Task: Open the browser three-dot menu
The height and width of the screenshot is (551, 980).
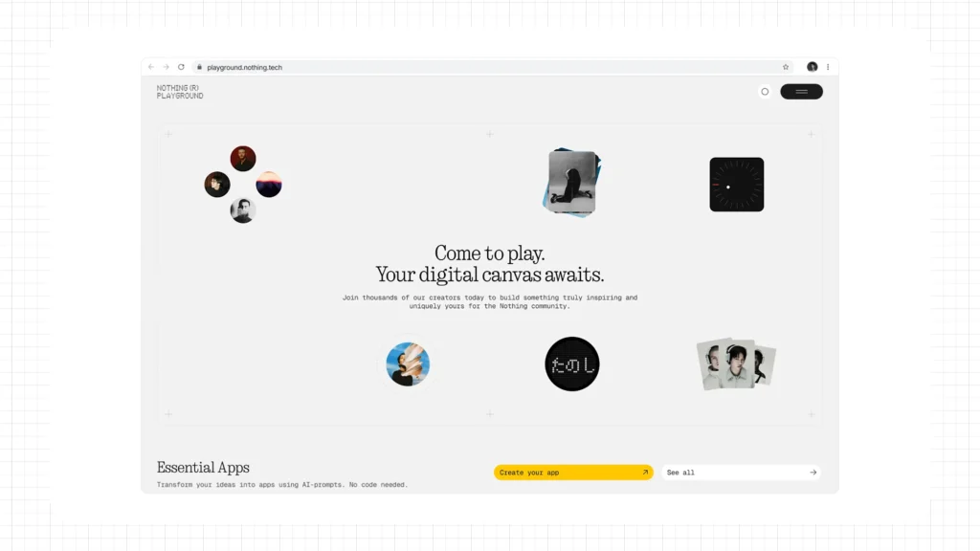Action: click(828, 67)
